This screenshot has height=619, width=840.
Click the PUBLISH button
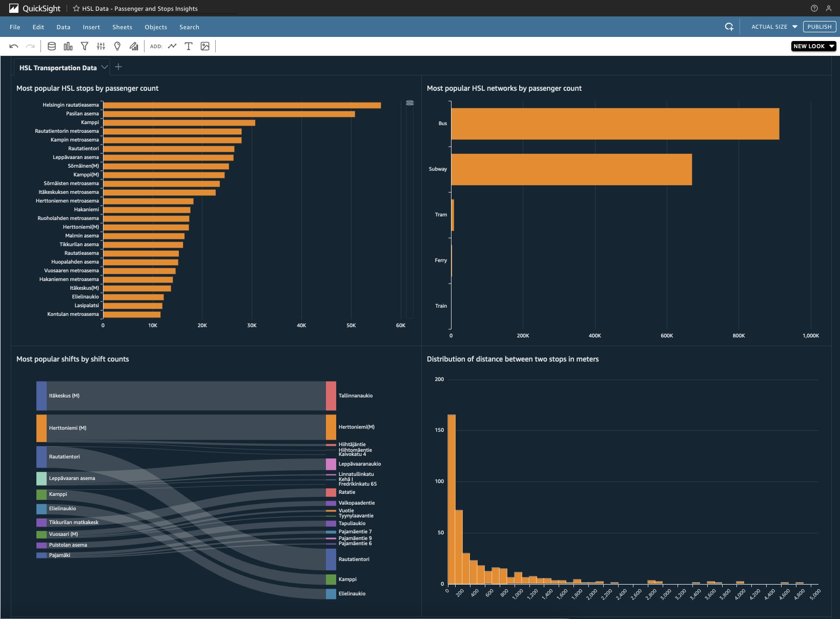[819, 27]
